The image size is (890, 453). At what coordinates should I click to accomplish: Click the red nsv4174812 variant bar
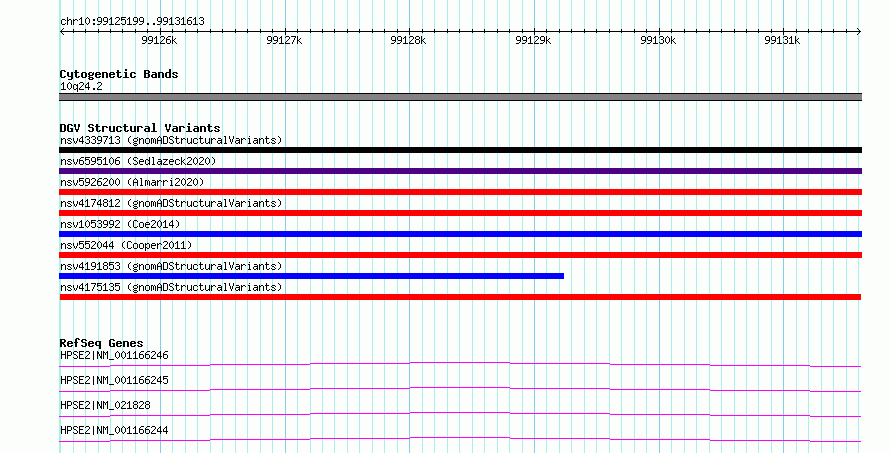tap(460, 213)
